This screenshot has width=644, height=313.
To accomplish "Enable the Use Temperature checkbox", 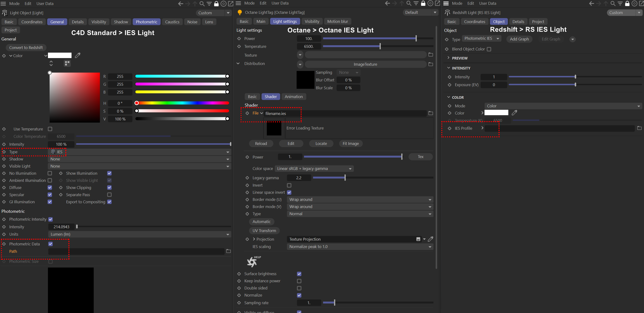I will pos(50,129).
